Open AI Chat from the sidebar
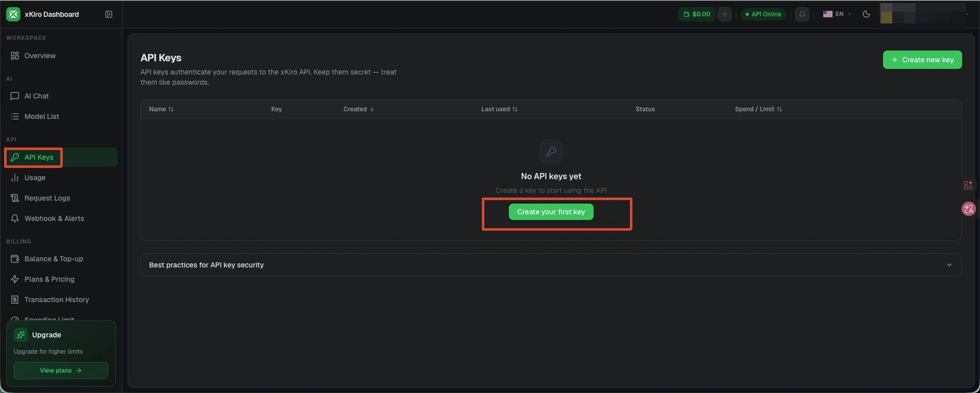 point(61,96)
